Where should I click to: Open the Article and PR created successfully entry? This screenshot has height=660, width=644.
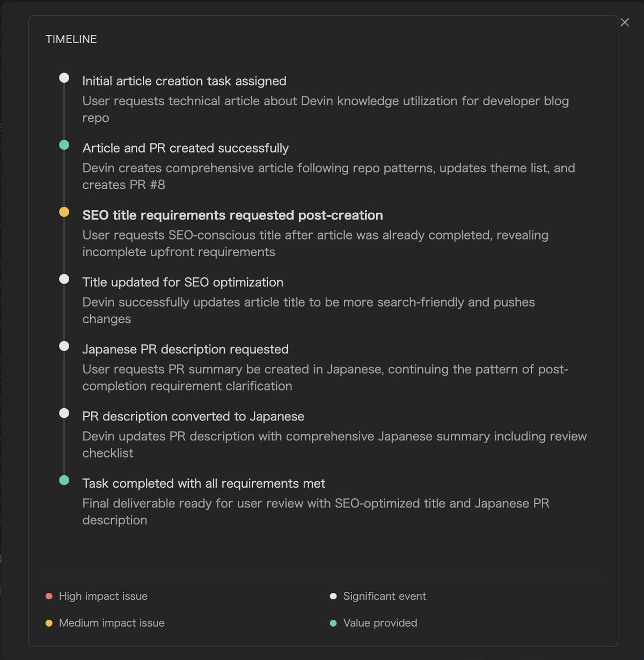tap(185, 148)
